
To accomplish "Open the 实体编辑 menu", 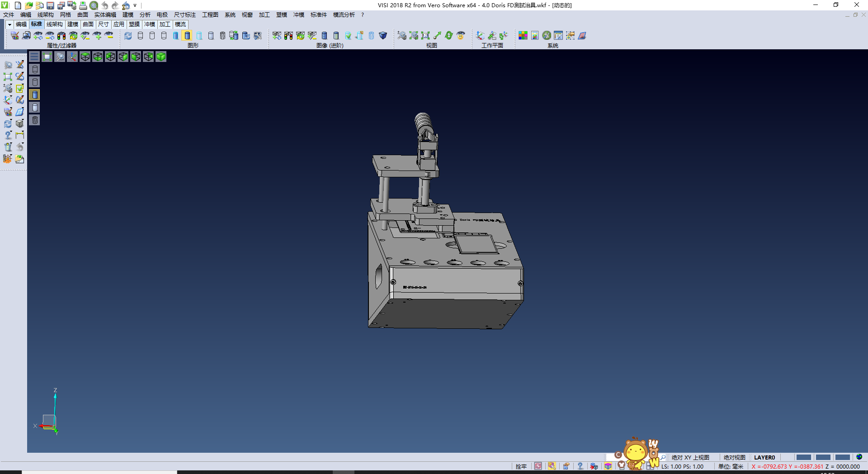I will tap(105, 15).
